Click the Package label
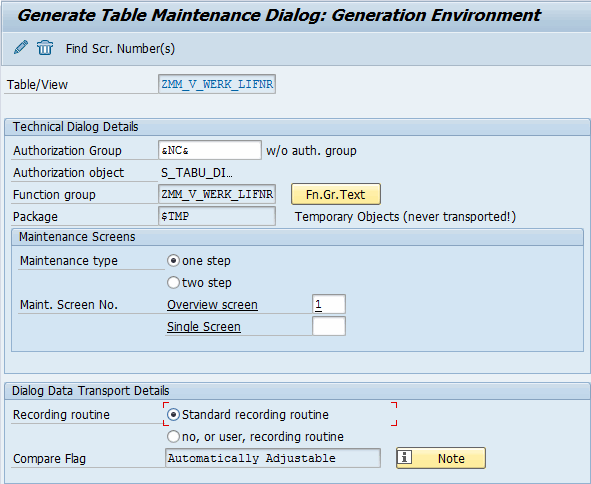The width and height of the screenshot is (591, 484). [x=35, y=217]
